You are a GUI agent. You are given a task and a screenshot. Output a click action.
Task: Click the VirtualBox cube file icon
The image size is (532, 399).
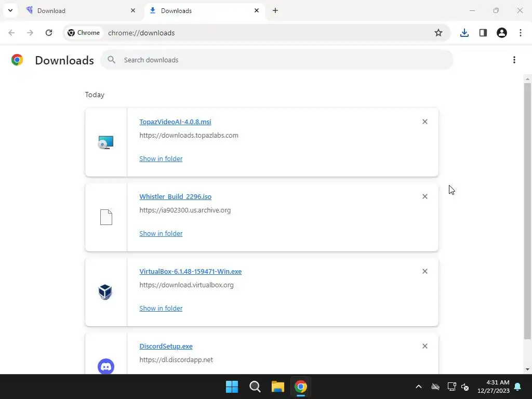point(105,292)
